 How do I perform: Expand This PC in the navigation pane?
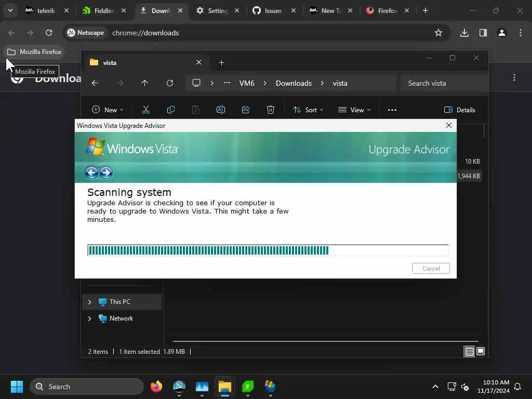coord(89,302)
